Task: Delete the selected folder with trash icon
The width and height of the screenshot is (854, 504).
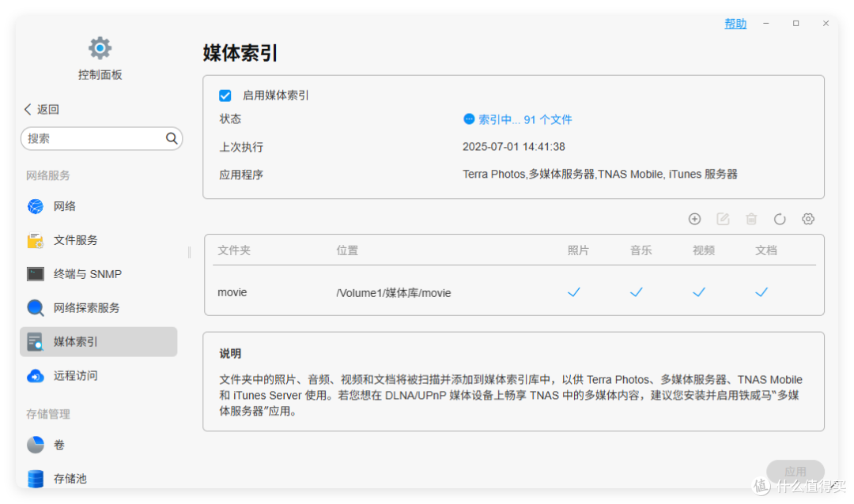Action: coord(751,219)
